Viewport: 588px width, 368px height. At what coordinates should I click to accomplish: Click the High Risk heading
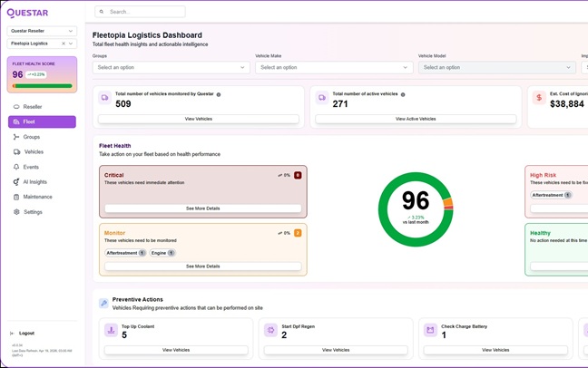(543, 175)
